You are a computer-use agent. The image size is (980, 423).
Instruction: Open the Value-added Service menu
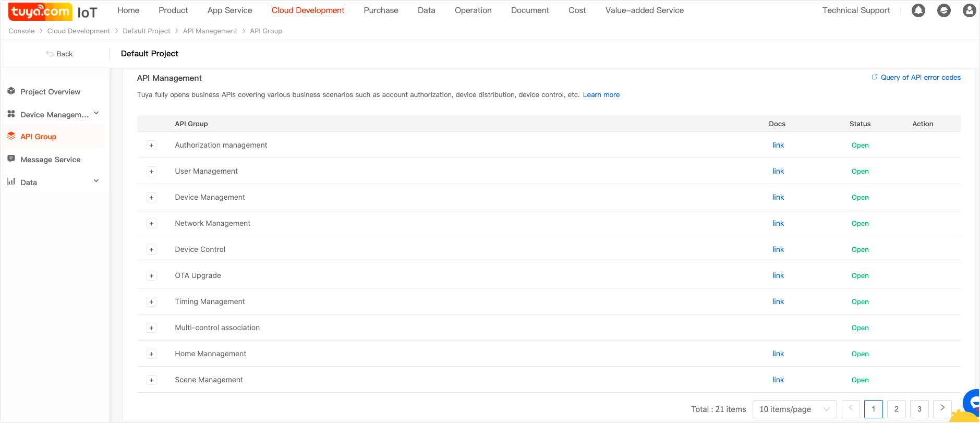coord(644,10)
